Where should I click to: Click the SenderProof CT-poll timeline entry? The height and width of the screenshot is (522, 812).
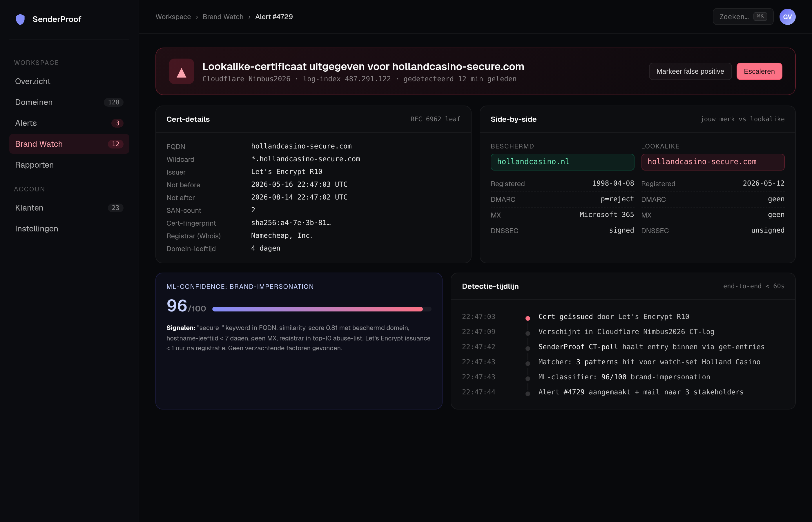(651, 347)
